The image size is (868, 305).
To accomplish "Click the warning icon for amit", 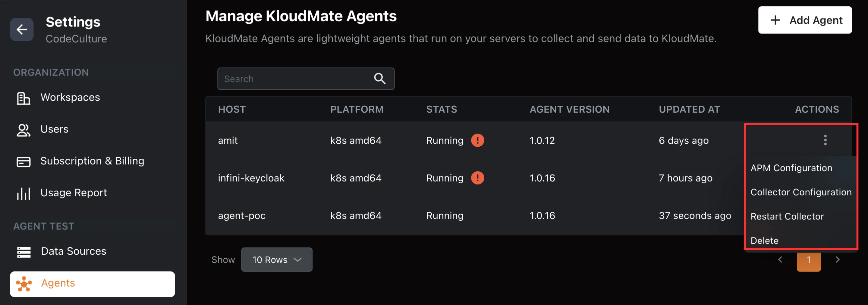I will 477,140.
